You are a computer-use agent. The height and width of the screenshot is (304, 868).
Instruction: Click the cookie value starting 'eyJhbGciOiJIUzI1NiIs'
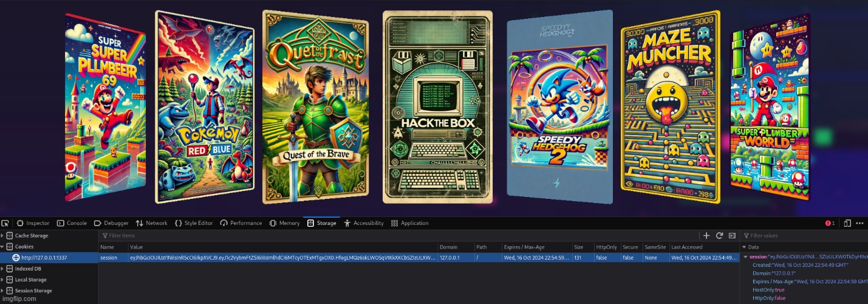point(282,258)
